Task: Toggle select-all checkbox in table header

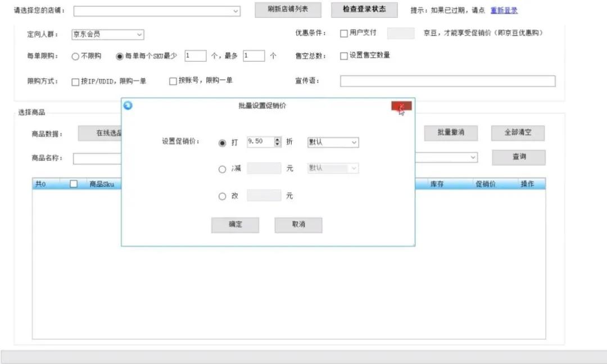Action: click(74, 184)
